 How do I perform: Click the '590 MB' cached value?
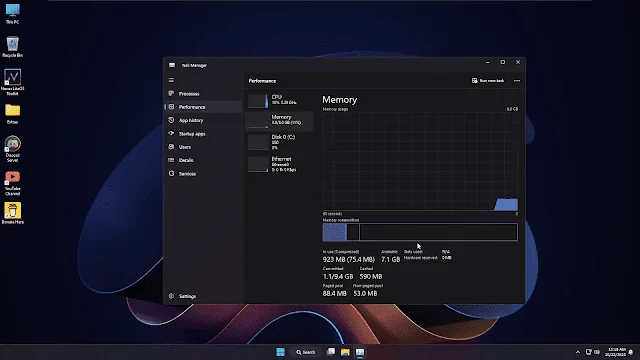pyautogui.click(x=371, y=276)
